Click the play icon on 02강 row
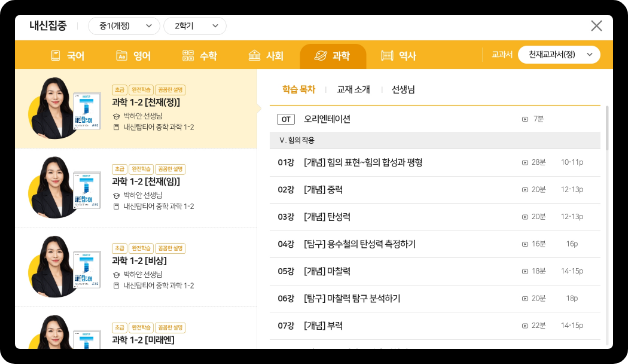This screenshot has width=628, height=364. point(525,190)
